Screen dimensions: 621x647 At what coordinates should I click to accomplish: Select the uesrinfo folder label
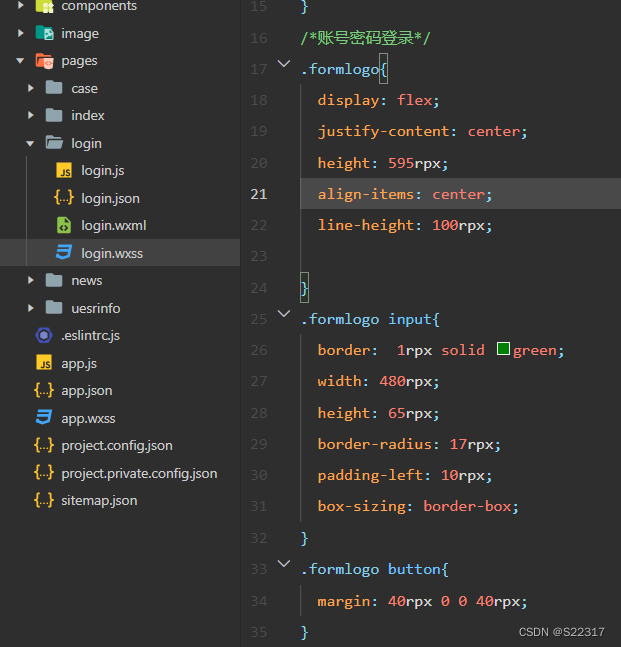[x=96, y=308]
